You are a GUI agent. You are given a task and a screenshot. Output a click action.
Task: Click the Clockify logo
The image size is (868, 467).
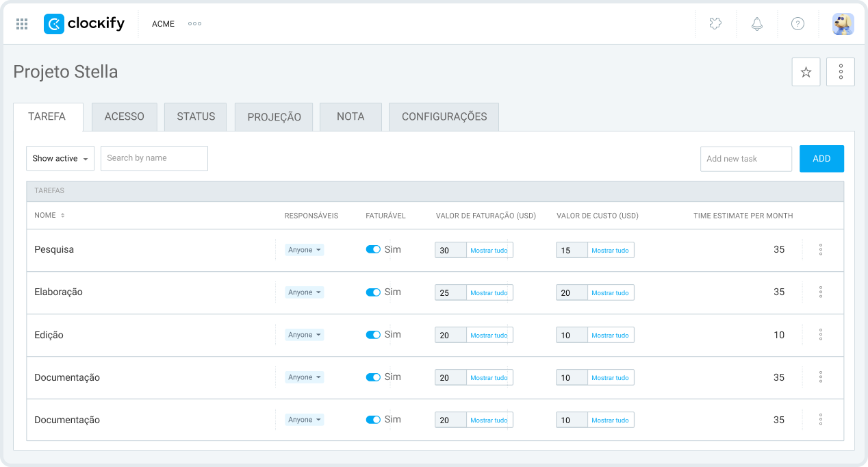84,24
